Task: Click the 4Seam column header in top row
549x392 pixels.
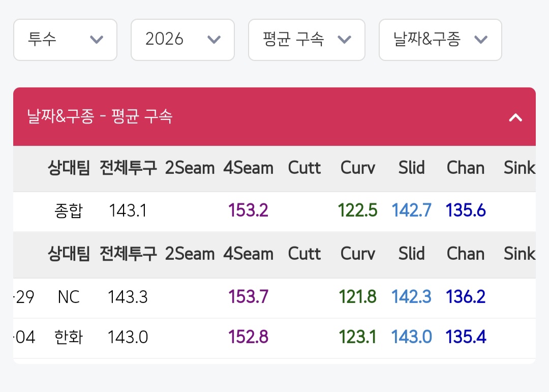Action: [248, 168]
